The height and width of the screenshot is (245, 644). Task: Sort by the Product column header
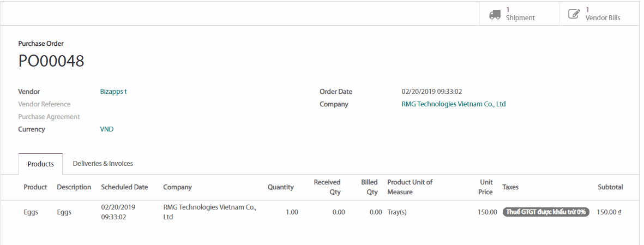point(35,187)
